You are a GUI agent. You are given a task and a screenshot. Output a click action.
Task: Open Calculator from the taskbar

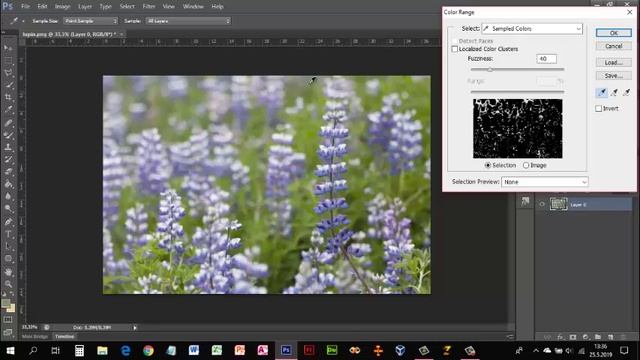click(79, 351)
